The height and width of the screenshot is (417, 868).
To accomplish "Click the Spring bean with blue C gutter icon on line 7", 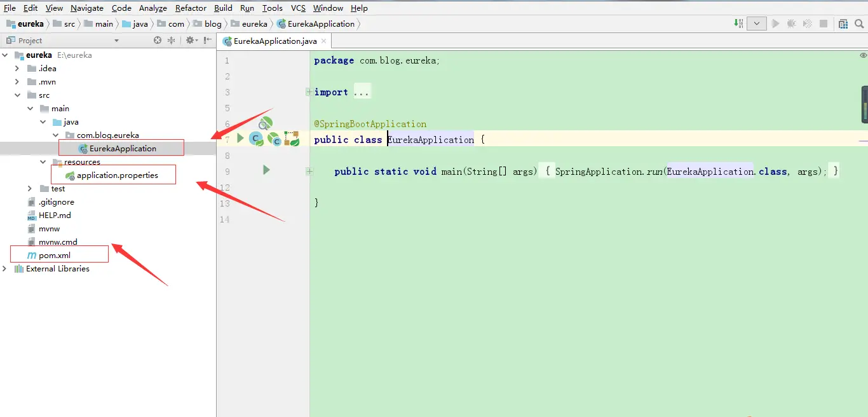I will 275,139.
